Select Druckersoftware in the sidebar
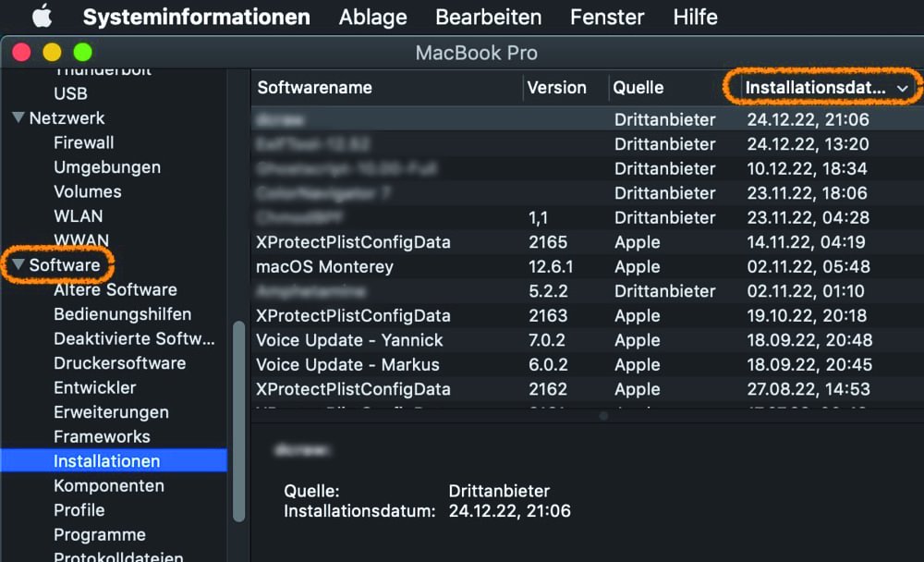The image size is (924, 562). pos(119,363)
